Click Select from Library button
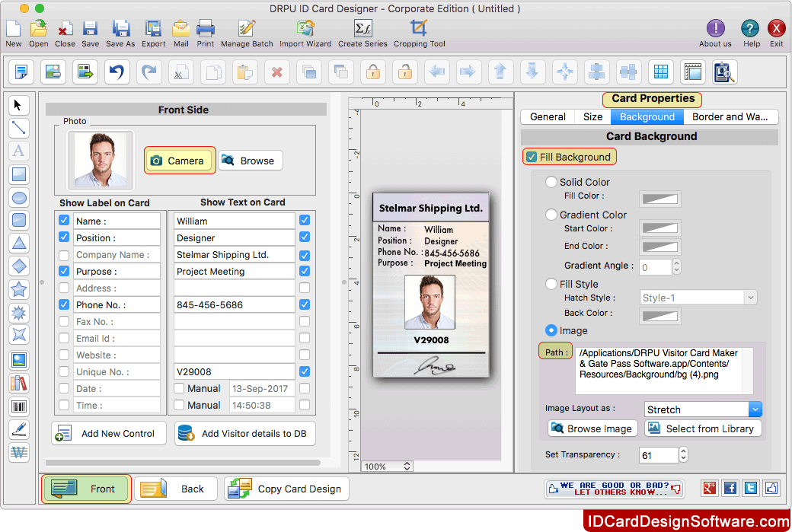 pos(703,428)
